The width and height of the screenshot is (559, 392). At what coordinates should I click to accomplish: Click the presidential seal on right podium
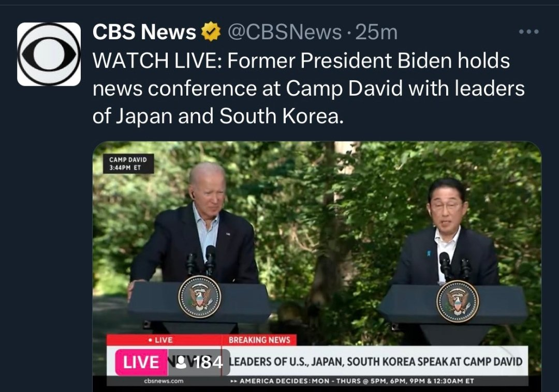point(458,301)
